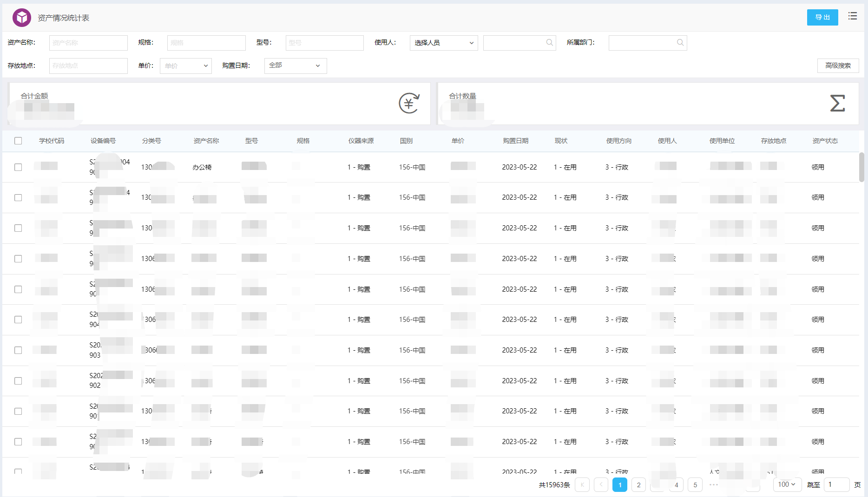
Task: Open 高级搜索 advanced search
Action: tap(838, 65)
